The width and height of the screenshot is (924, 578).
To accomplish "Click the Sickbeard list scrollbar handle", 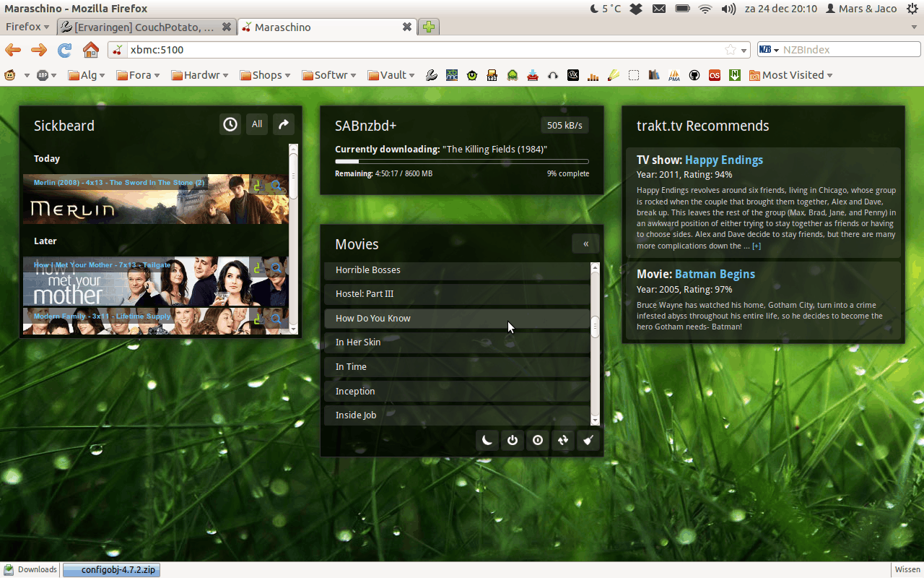I will [x=294, y=176].
